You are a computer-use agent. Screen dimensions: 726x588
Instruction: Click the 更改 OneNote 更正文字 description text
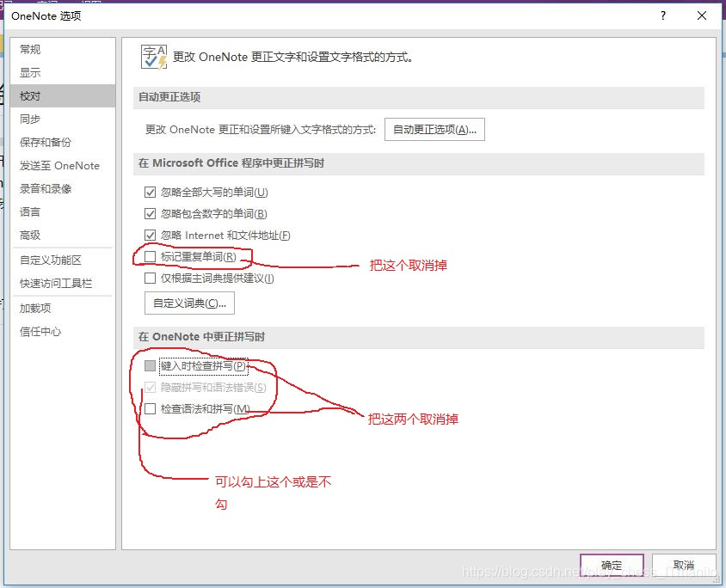coord(292,57)
